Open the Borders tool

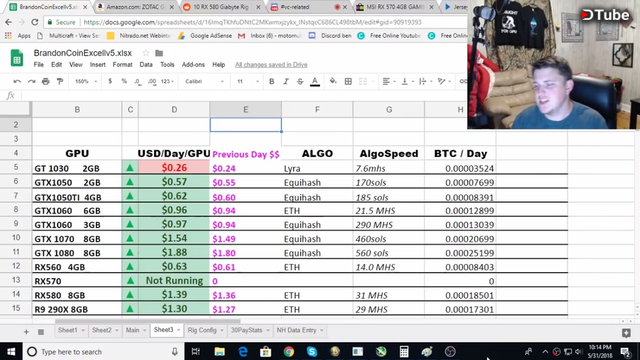coord(348,82)
